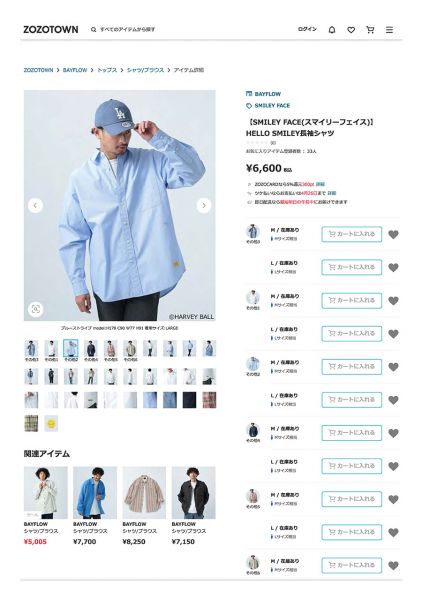Open the shopping cart icon in the header
This screenshot has width=422, height=600.
pos(370,29)
